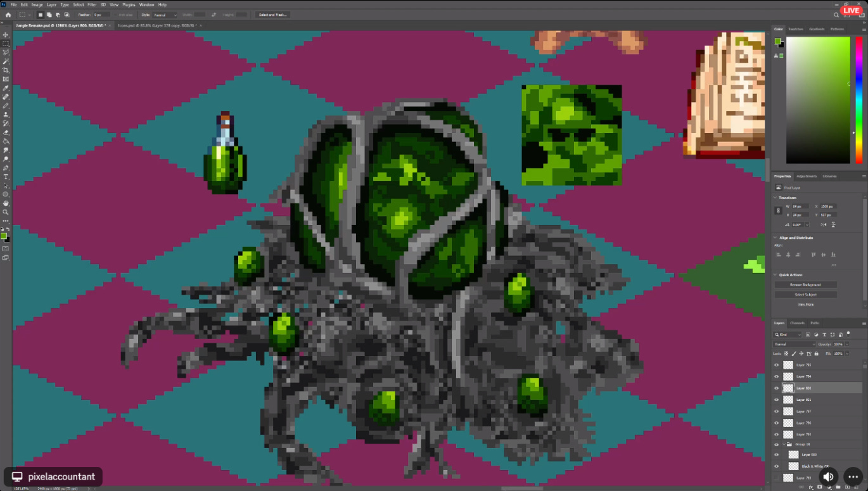Select the Crop tool

pos(6,70)
